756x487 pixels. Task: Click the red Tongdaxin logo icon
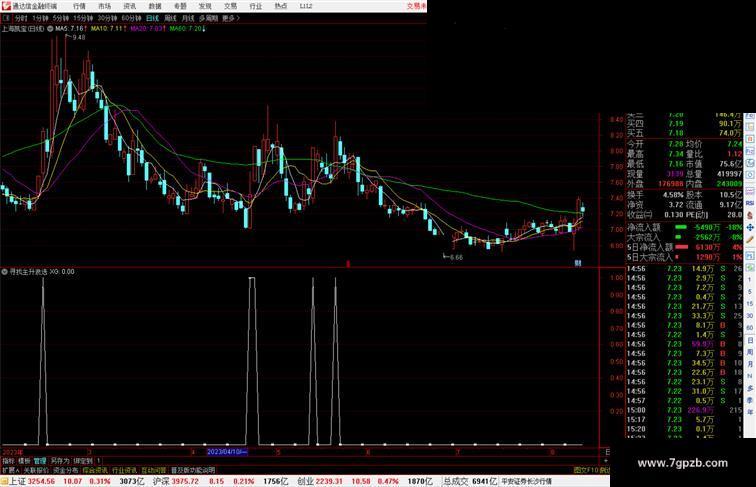[x=6, y=6]
